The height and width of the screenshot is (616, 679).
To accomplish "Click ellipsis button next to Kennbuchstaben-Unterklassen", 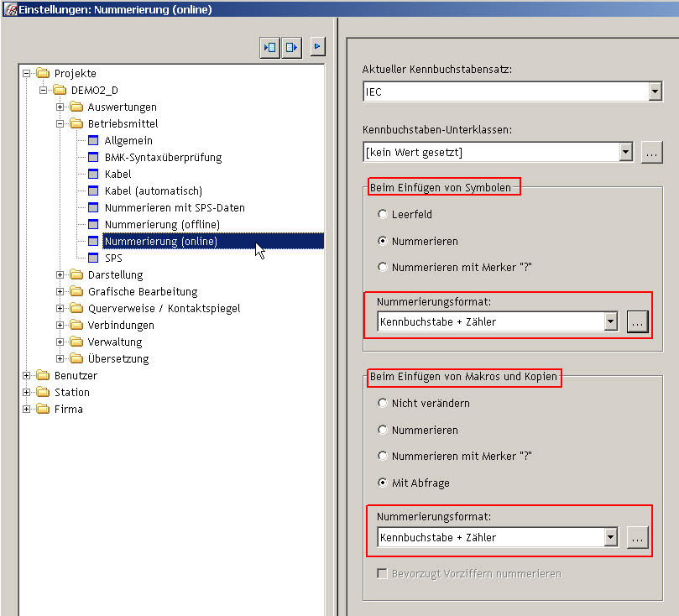I will click(x=651, y=153).
